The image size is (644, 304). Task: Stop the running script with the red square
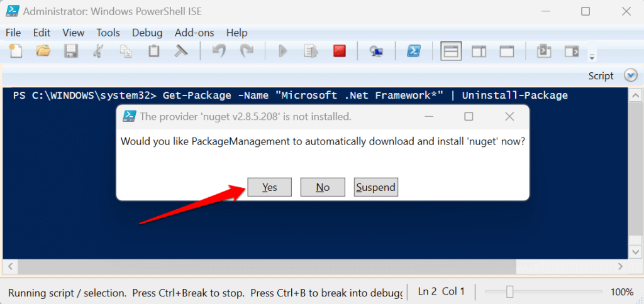[x=340, y=52]
